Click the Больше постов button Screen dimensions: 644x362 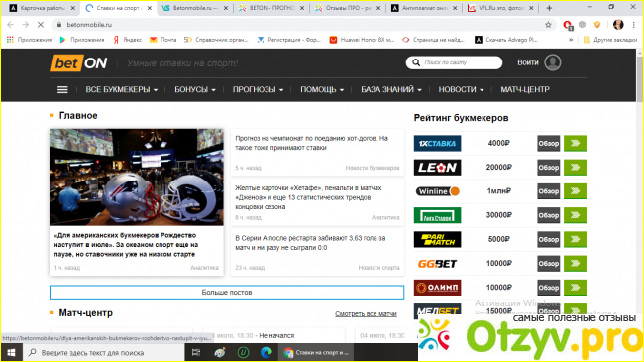(227, 292)
